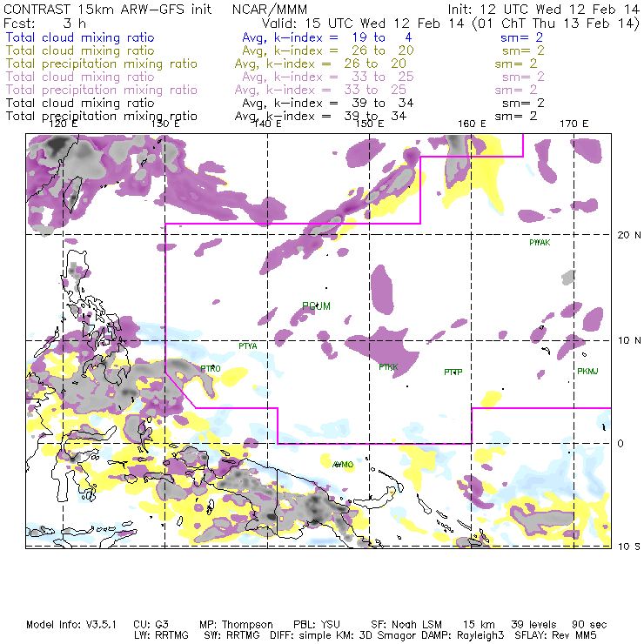Click the "DIFF: simple" footer entry
The height and width of the screenshot is (644, 644).
[302, 635]
